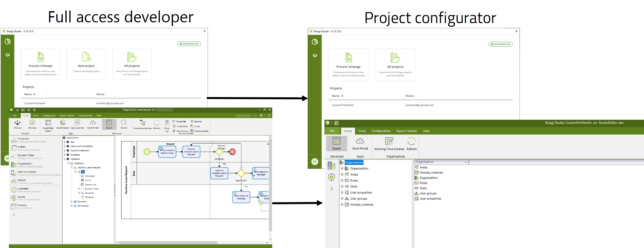The height and width of the screenshot is (248, 644).
Task: Open the Persona wizard icon
Action: coord(32,124)
